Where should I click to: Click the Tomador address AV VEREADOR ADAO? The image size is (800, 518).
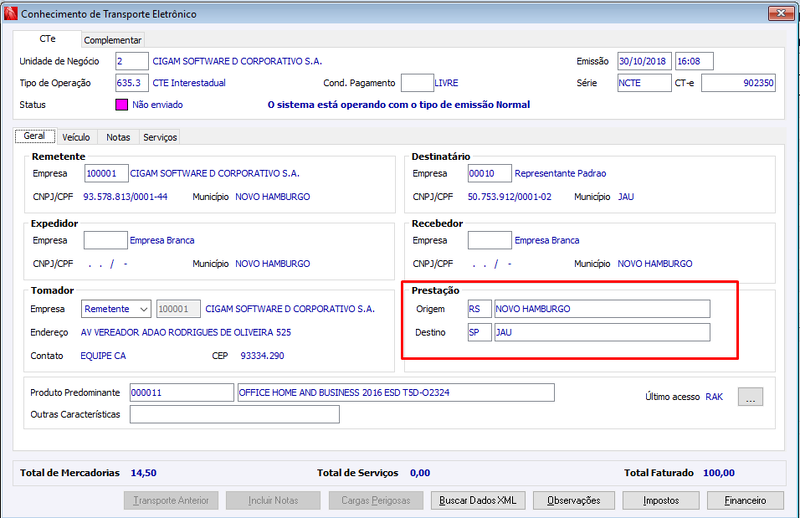click(x=186, y=332)
